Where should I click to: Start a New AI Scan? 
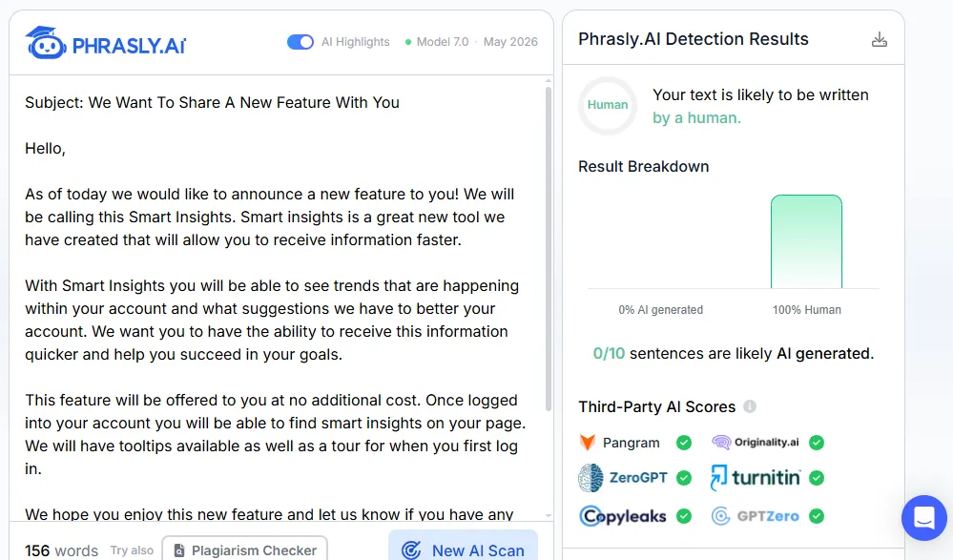[463, 547]
